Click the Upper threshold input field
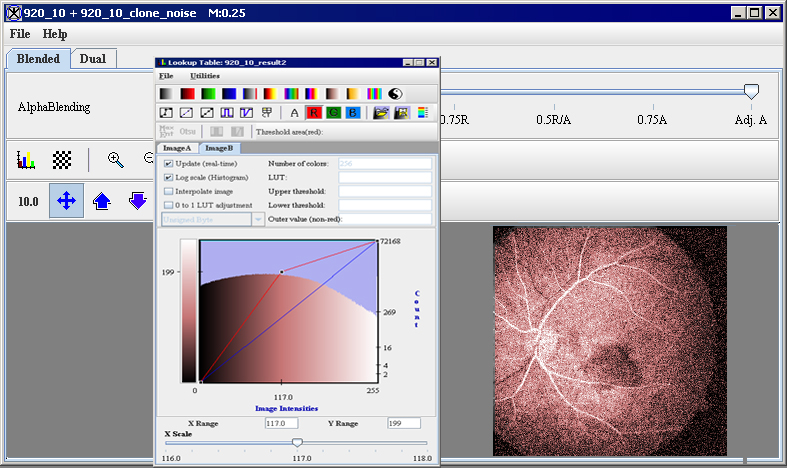 (x=385, y=190)
